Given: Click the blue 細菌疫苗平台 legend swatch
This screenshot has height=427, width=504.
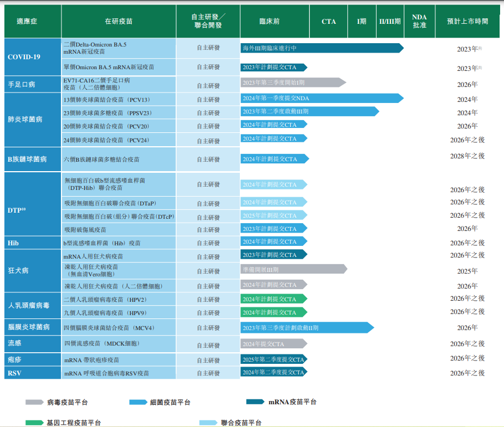Looking at the screenshot, I should click(138, 402).
